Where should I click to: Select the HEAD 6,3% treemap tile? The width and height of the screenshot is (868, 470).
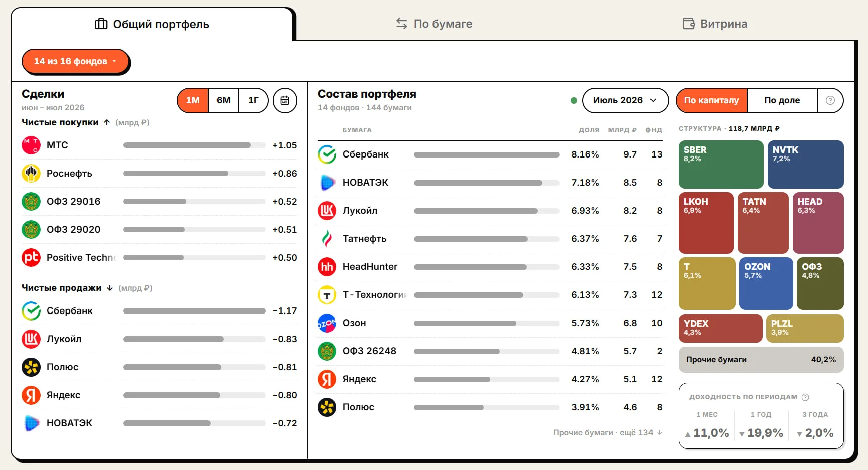tap(818, 223)
